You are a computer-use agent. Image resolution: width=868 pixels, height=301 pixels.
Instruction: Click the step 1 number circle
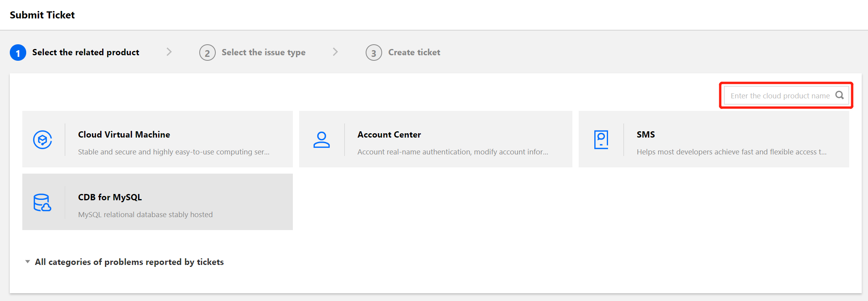click(x=18, y=53)
